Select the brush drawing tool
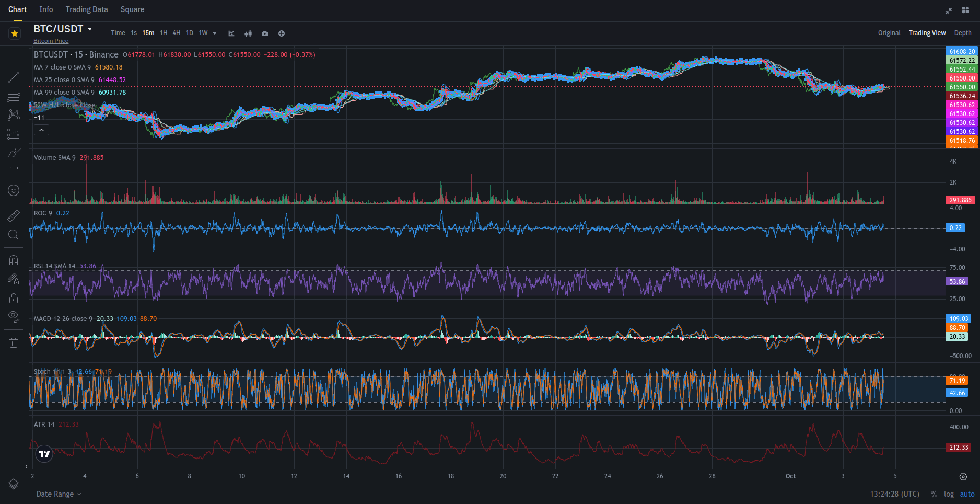 (14, 153)
